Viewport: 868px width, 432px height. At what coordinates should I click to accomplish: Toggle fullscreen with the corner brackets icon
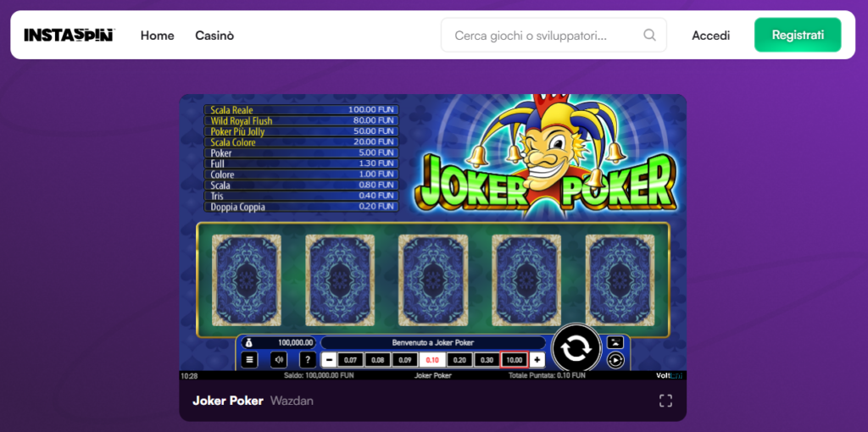tap(665, 401)
